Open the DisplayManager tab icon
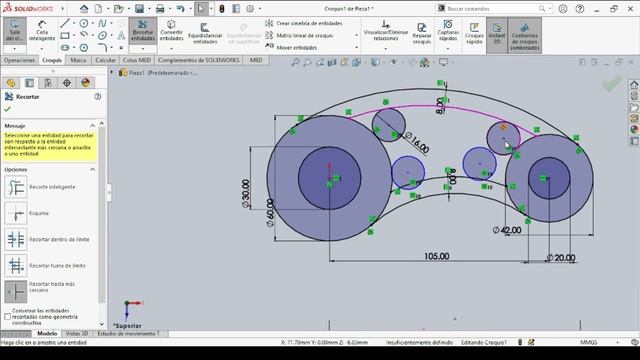Screen dimensions: 640x360 pos(85,83)
